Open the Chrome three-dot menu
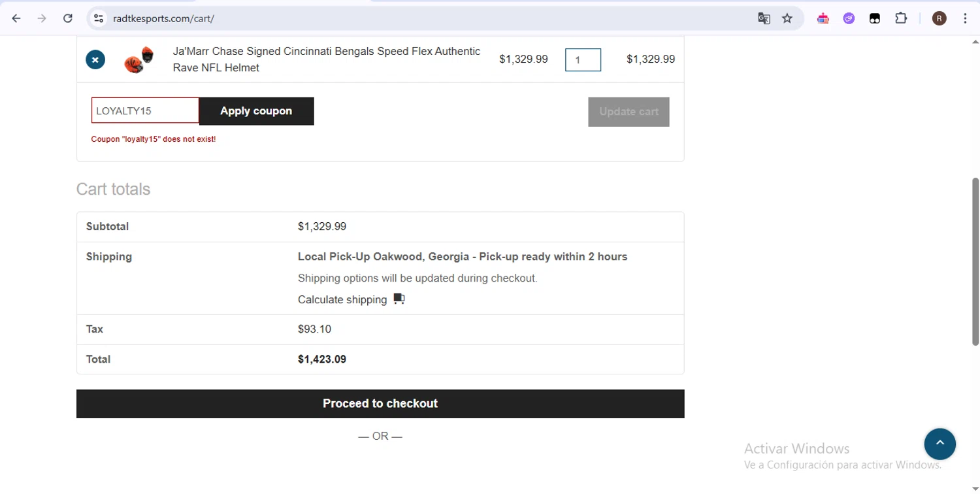This screenshot has height=494, width=980. 965,18
